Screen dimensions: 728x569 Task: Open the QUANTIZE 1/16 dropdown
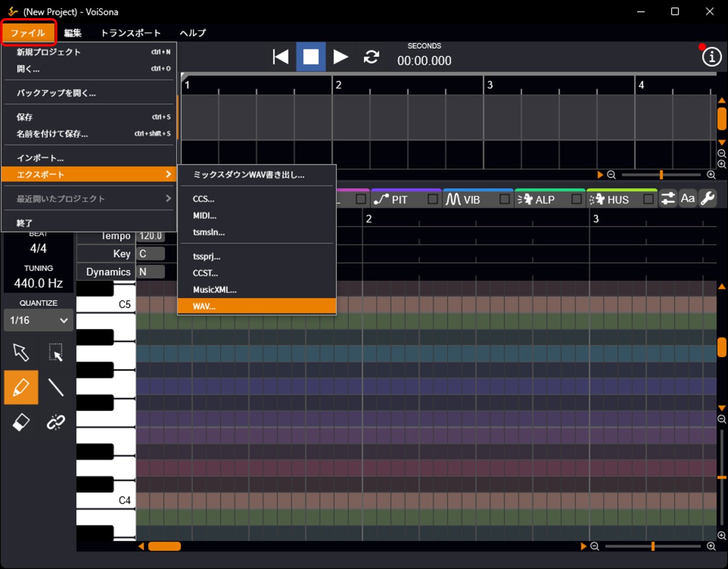coord(39,321)
